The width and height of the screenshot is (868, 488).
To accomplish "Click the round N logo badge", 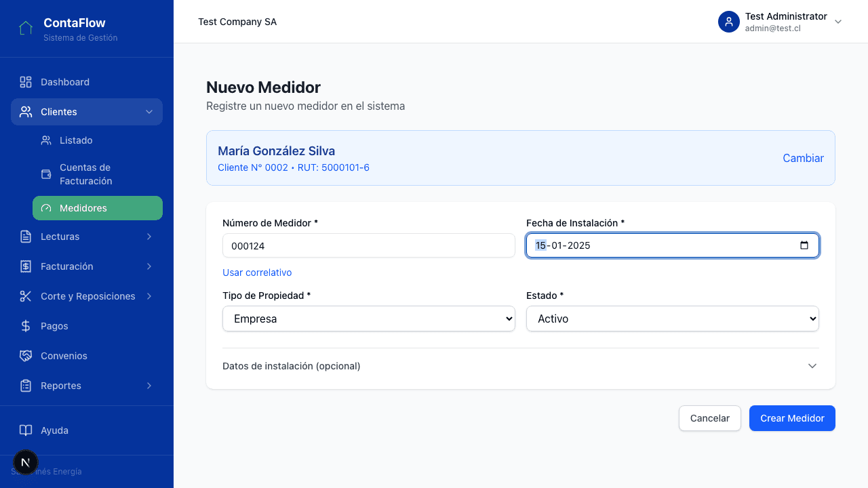I will [x=26, y=462].
